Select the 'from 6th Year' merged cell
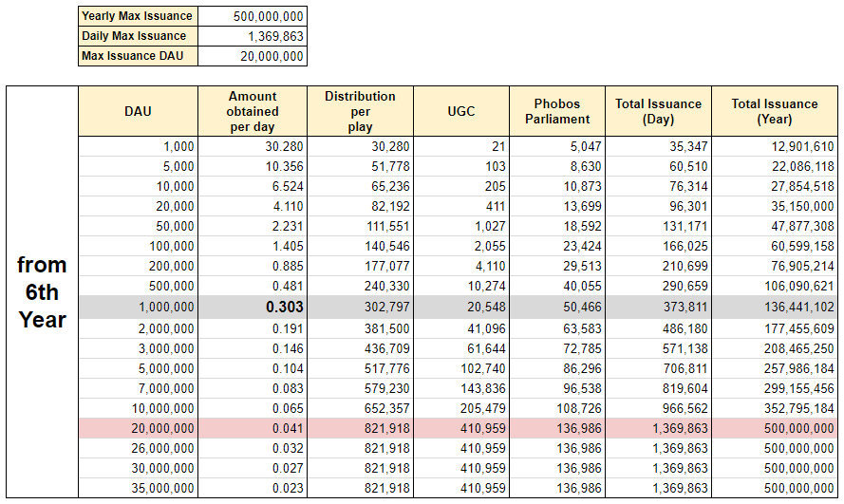The image size is (844, 504). point(42,291)
